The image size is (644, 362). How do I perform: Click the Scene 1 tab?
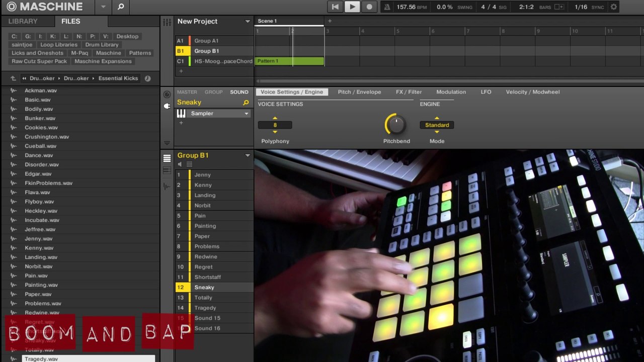click(267, 21)
